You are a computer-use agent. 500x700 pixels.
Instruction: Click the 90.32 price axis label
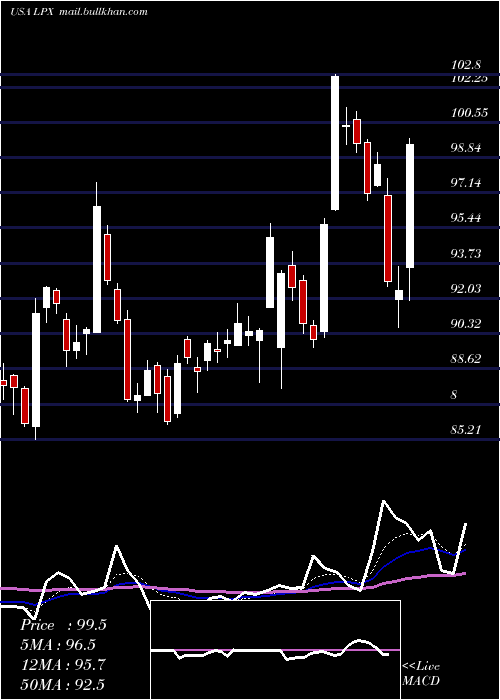coord(466,324)
